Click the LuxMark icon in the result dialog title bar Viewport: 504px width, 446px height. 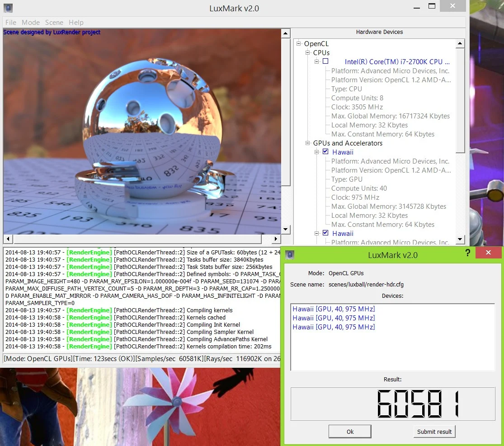pos(290,255)
